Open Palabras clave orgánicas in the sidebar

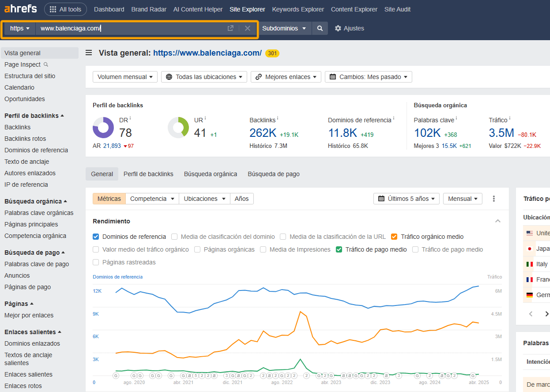[39, 213]
